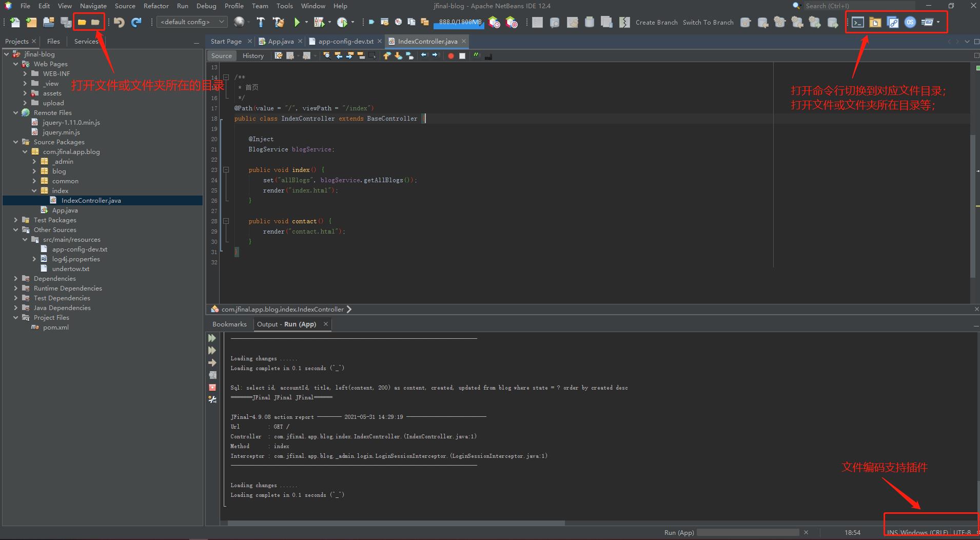Expand the Test Packages node

click(15, 220)
